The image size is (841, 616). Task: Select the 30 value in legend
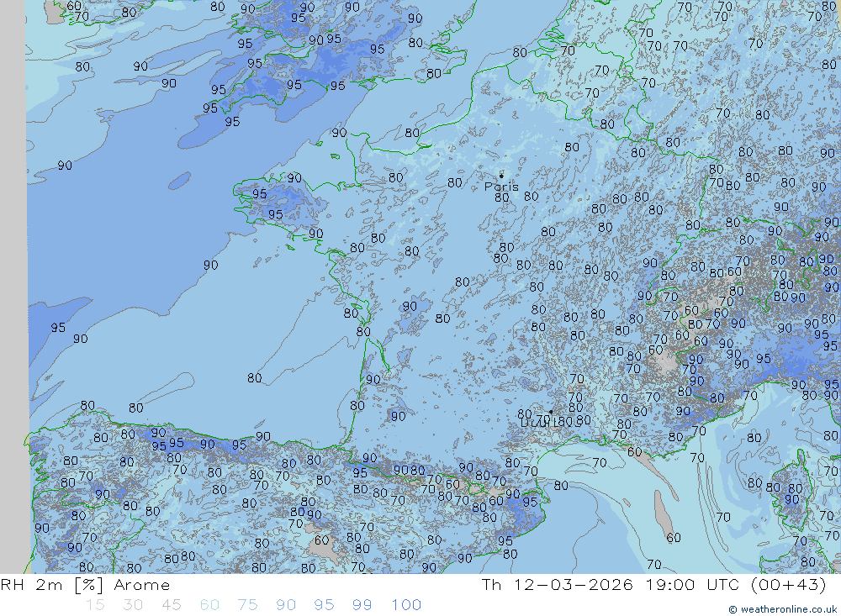pos(133,604)
